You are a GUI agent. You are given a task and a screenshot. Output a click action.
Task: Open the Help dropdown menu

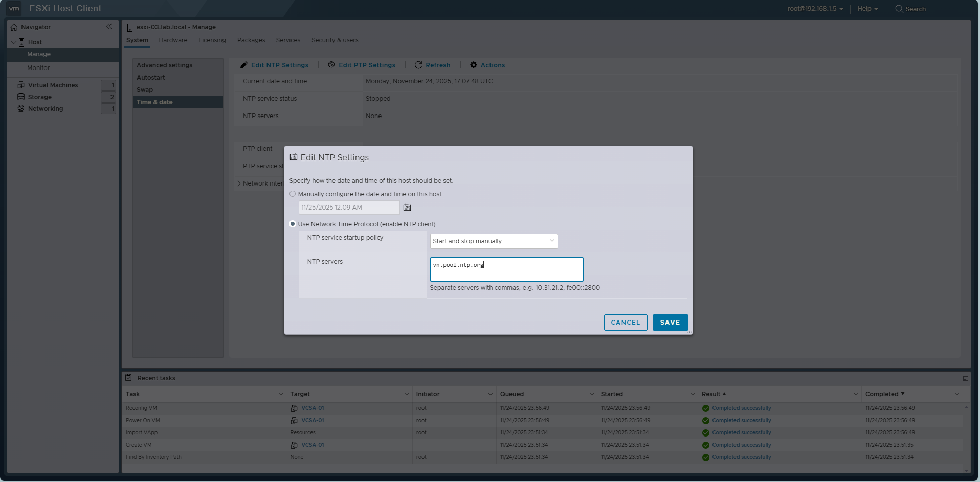click(866, 9)
